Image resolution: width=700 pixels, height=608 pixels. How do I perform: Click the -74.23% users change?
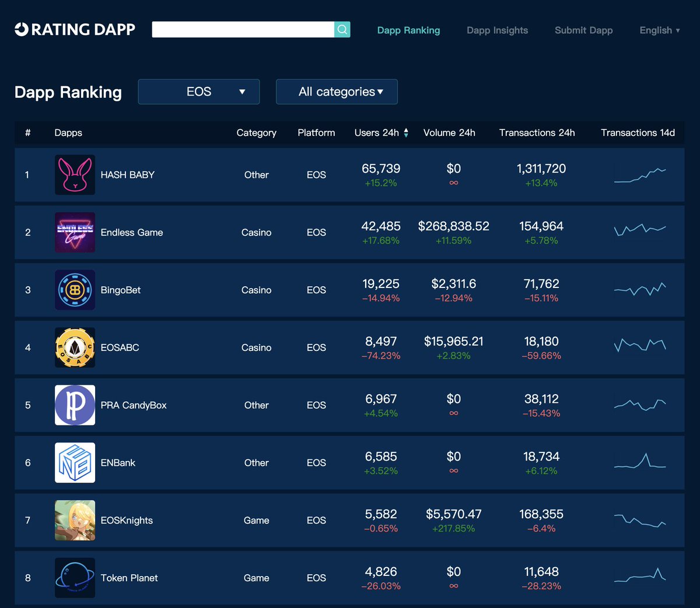tap(381, 356)
